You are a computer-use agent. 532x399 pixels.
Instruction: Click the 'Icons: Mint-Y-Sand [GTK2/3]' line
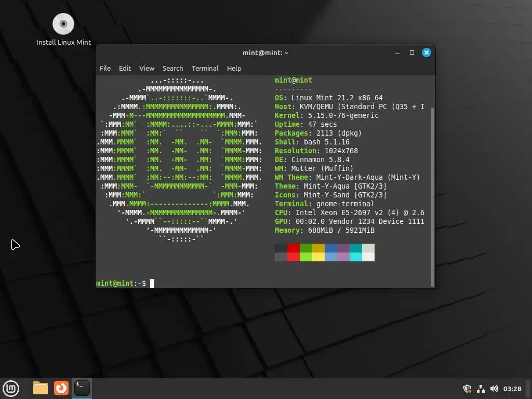click(331, 195)
